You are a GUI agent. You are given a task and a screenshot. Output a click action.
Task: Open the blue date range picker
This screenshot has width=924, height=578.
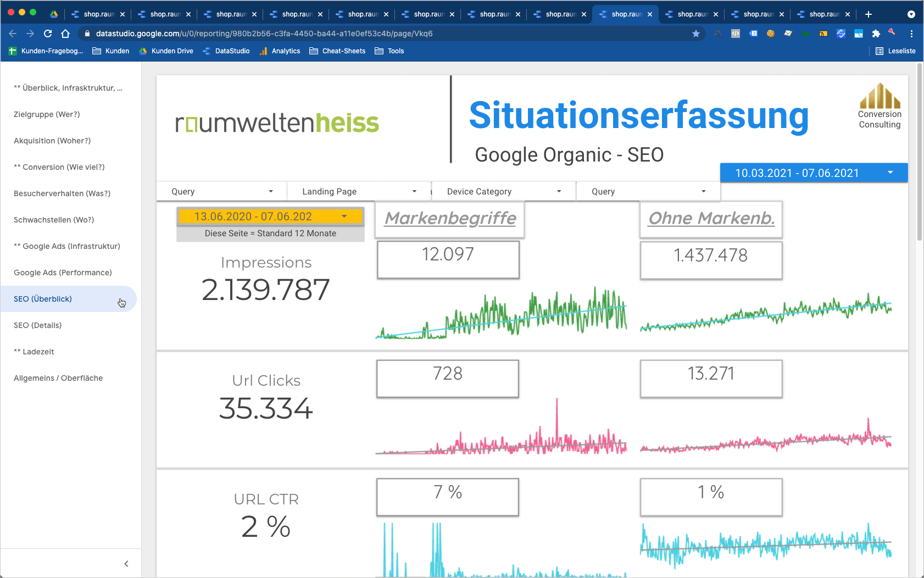coord(814,173)
